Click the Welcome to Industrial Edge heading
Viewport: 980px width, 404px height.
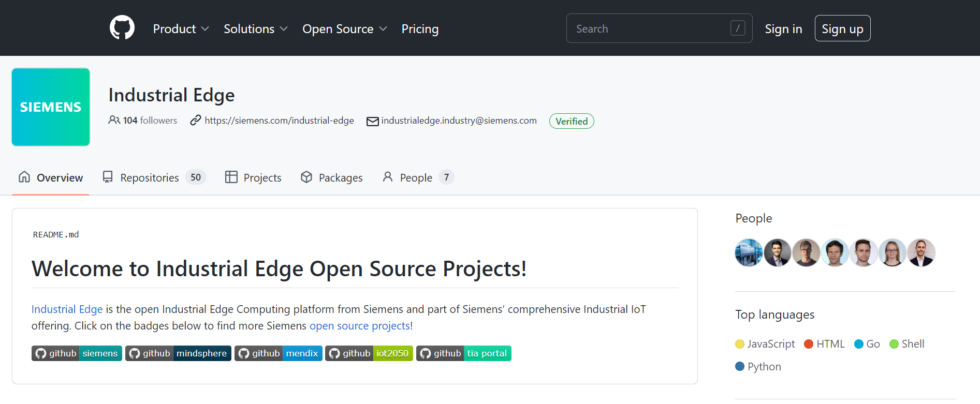pyautogui.click(x=279, y=269)
